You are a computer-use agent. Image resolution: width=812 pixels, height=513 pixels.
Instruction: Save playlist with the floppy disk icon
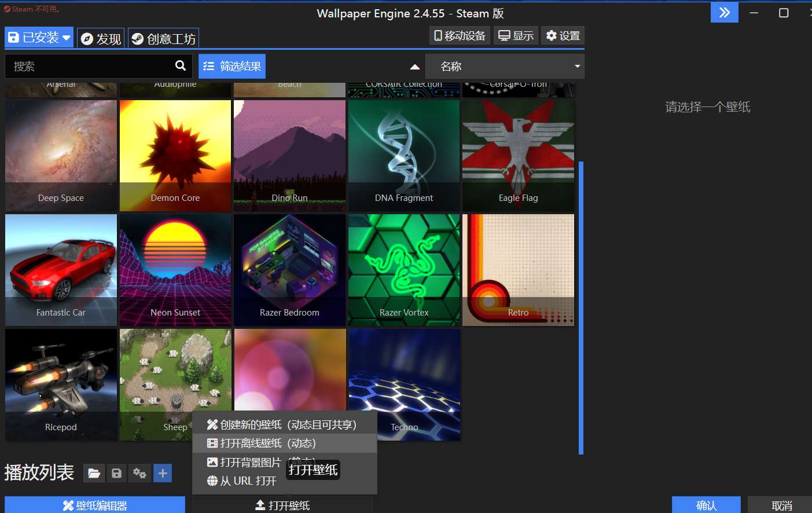(116, 474)
